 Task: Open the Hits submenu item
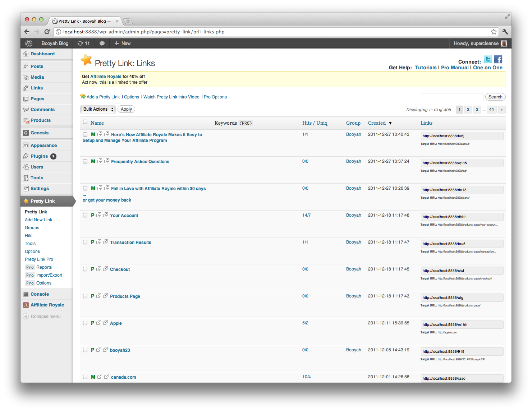tap(28, 236)
